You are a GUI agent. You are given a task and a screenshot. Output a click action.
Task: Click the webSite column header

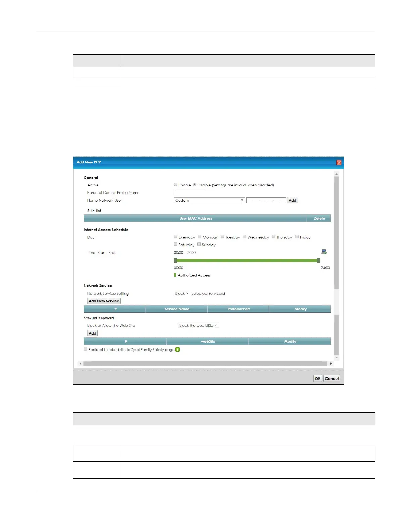pos(208,341)
